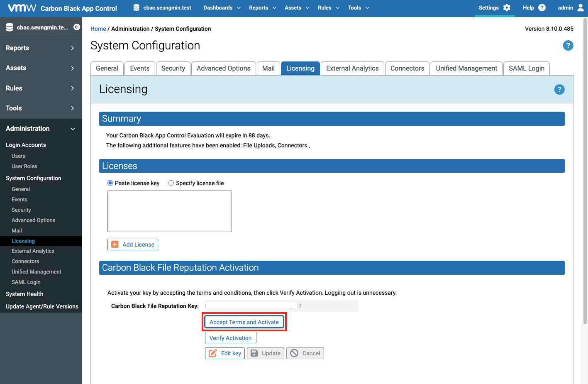The width and height of the screenshot is (588, 384).
Task: Open the External Analytics tab
Action: click(x=352, y=68)
